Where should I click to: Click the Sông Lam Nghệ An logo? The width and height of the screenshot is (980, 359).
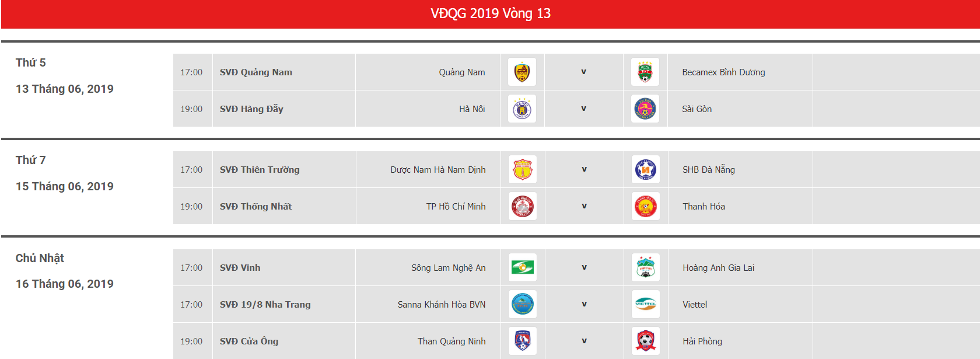pyautogui.click(x=523, y=268)
